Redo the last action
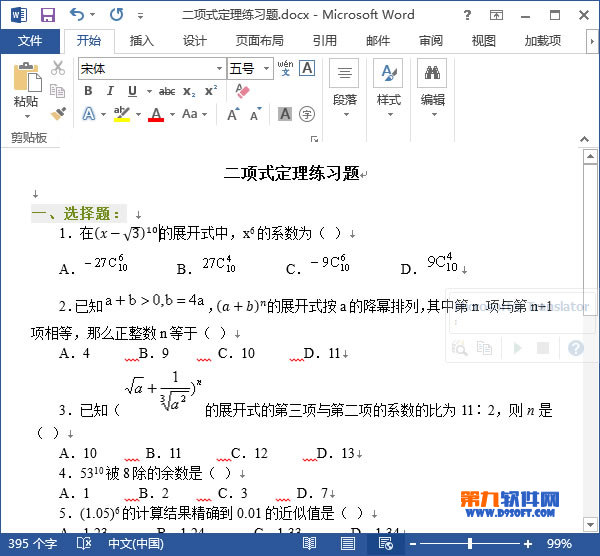This screenshot has height=556, width=600. (116, 15)
